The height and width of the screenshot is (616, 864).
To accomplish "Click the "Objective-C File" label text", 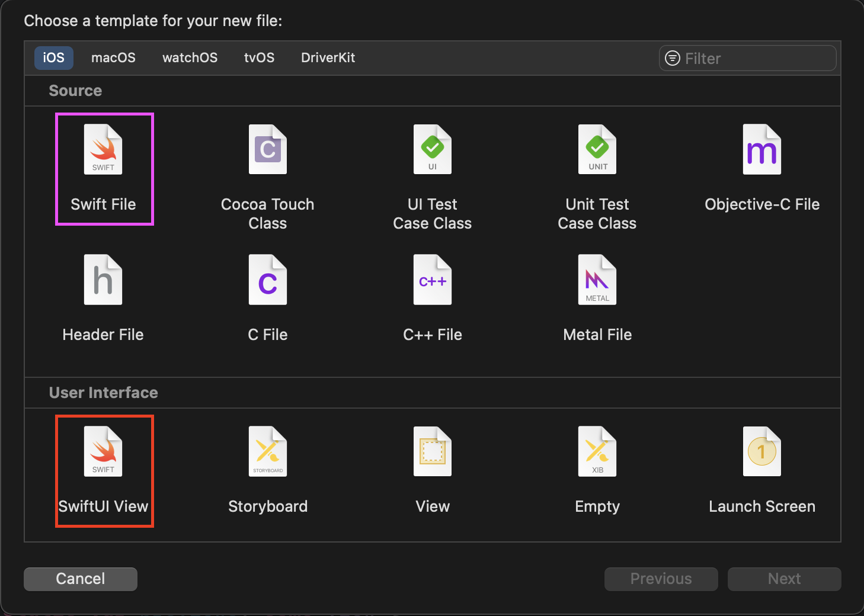I will click(762, 204).
